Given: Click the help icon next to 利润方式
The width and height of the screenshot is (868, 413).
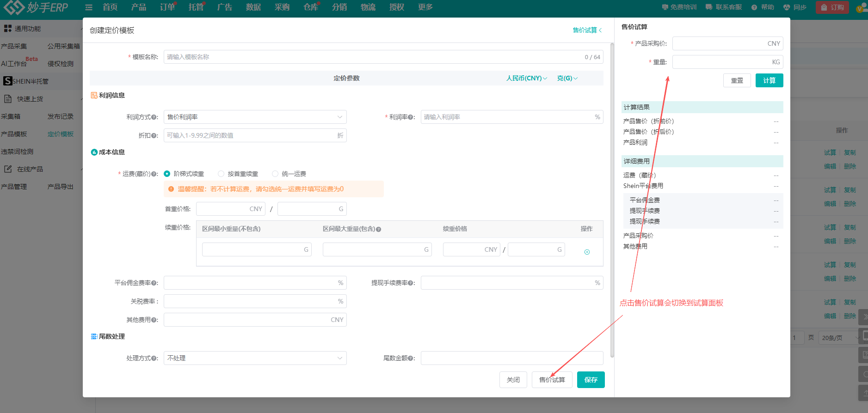Looking at the screenshot, I should (154, 117).
